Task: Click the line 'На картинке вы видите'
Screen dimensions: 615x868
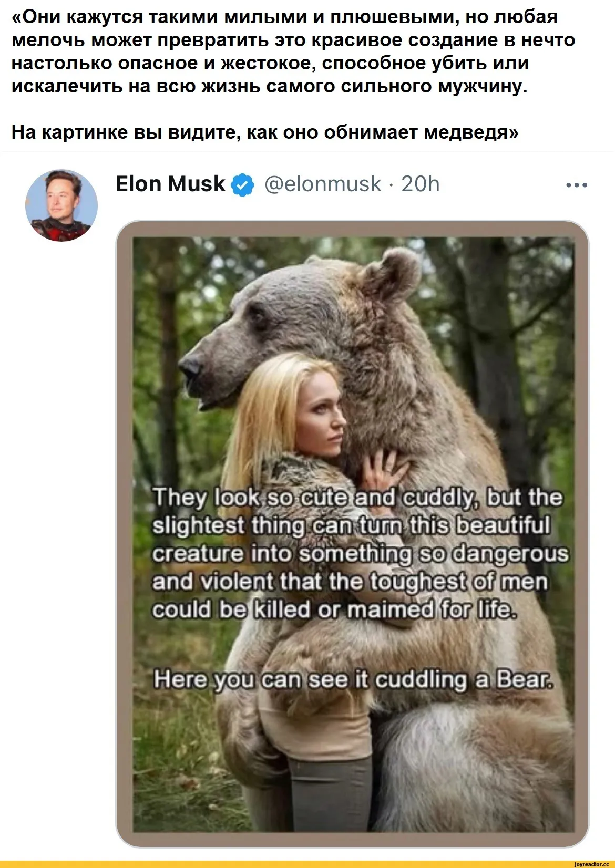Action: coord(264,131)
